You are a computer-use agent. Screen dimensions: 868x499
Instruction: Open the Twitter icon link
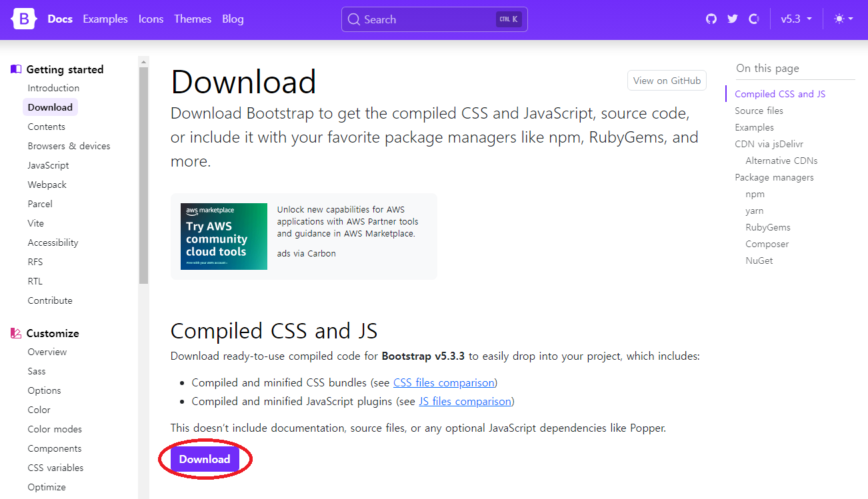[x=733, y=19]
